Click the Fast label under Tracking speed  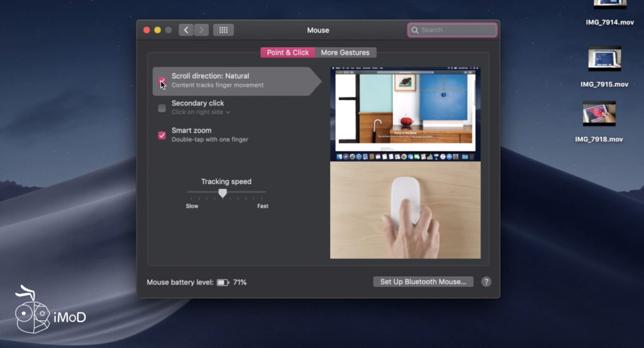(x=263, y=206)
